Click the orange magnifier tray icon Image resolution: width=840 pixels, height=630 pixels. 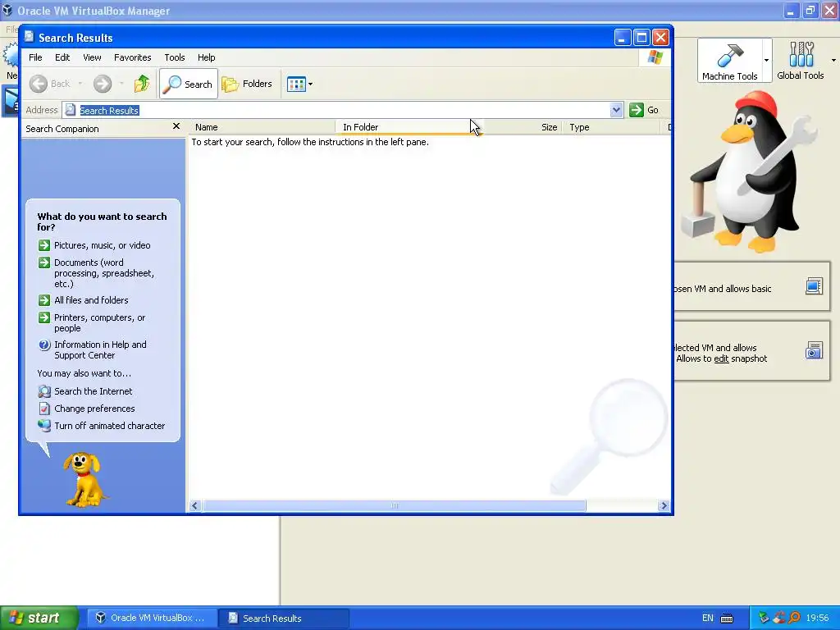pyautogui.click(x=794, y=619)
